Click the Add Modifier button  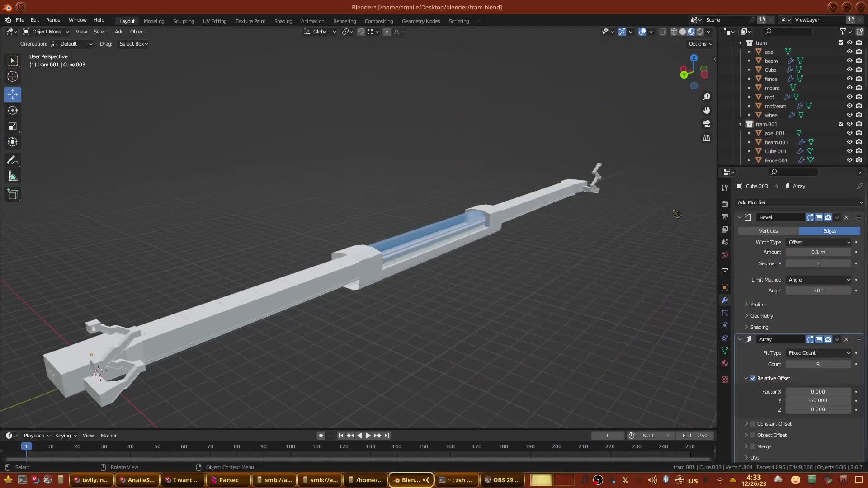[799, 202]
